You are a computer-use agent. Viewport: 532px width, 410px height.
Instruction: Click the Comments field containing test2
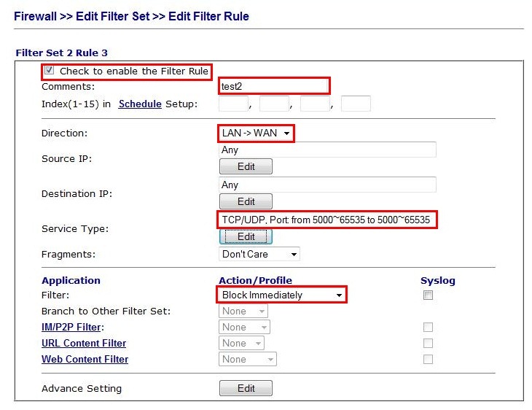point(274,86)
